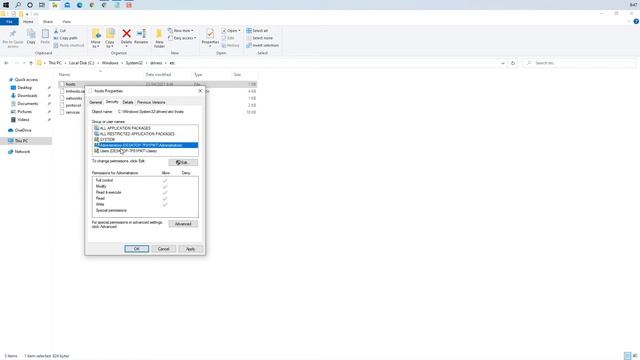The width and height of the screenshot is (640, 360).
Task: Open the Copy to dropdown
Action: tap(110, 39)
